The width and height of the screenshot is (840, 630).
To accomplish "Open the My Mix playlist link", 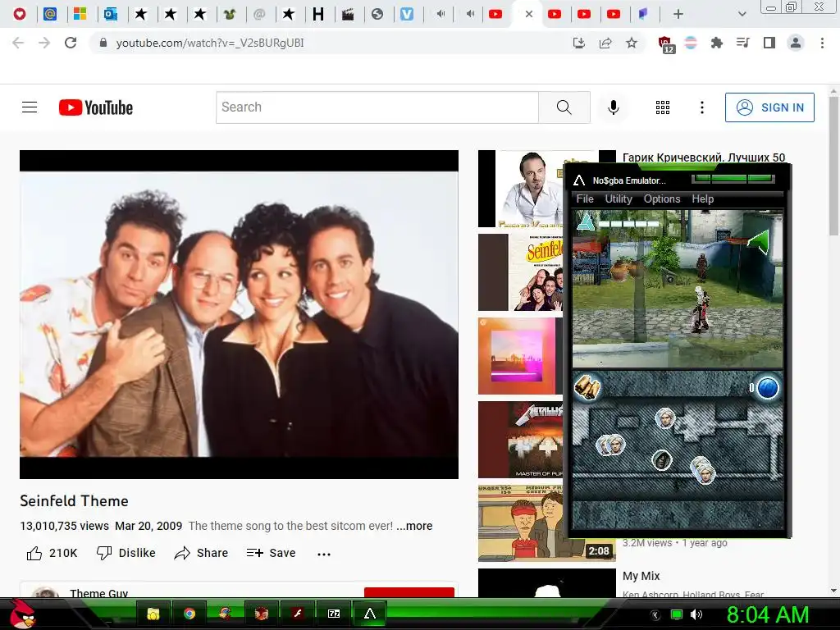I will [x=641, y=576].
